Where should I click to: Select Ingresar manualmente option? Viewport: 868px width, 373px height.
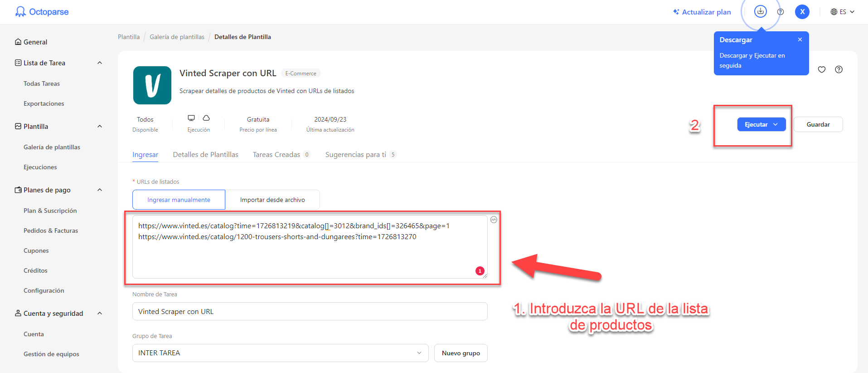(x=179, y=200)
